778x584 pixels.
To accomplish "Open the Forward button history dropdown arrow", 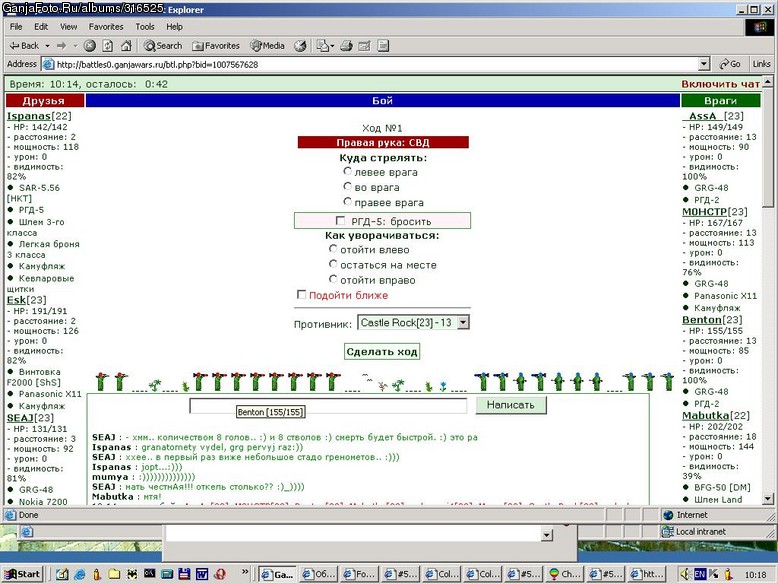I will click(75, 46).
